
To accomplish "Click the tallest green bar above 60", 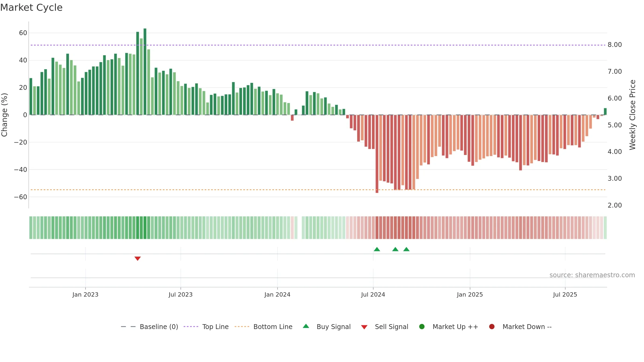I will [x=145, y=72].
